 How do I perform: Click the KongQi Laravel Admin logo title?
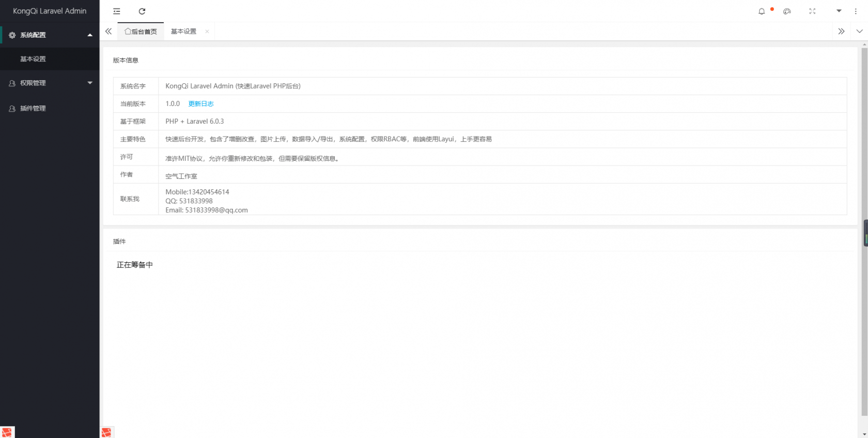(50, 11)
